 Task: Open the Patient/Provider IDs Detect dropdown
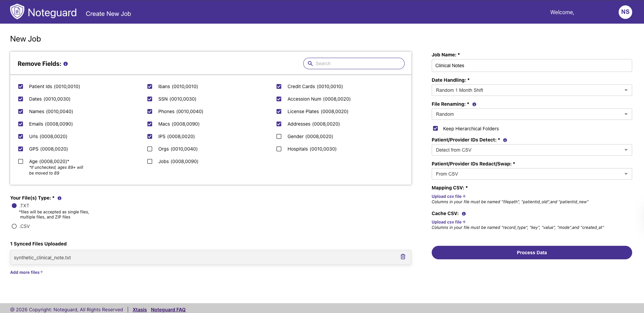(532, 150)
